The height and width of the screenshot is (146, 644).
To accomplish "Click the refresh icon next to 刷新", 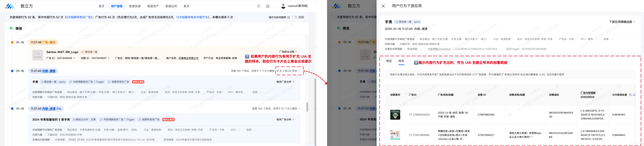I will pos(296,17).
